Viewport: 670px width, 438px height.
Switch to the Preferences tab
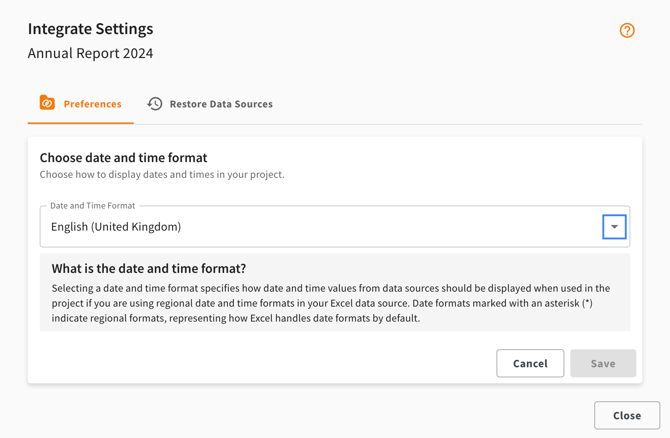(92, 104)
